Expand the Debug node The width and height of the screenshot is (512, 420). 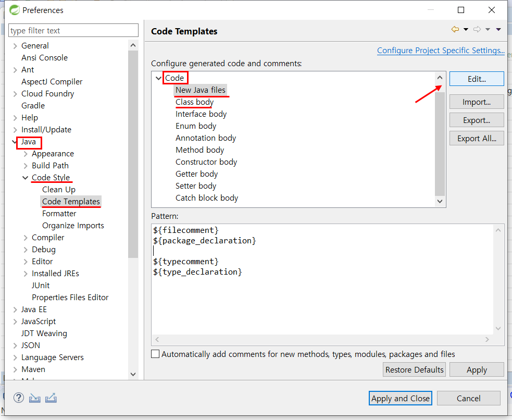[26, 250]
